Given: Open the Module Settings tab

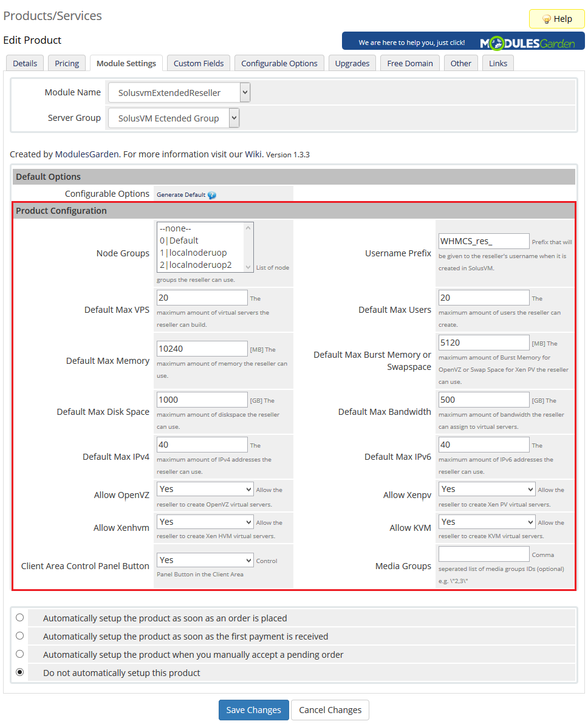Looking at the screenshot, I should pos(126,63).
